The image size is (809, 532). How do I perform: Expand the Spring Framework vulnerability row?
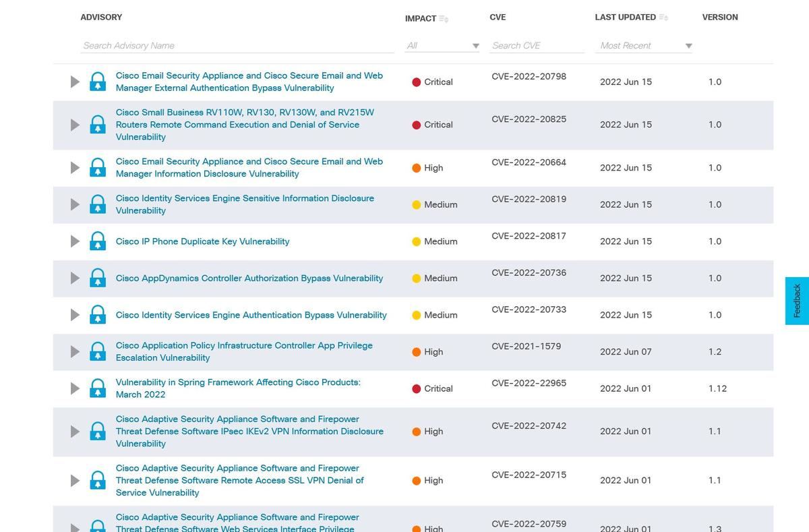tap(75, 388)
